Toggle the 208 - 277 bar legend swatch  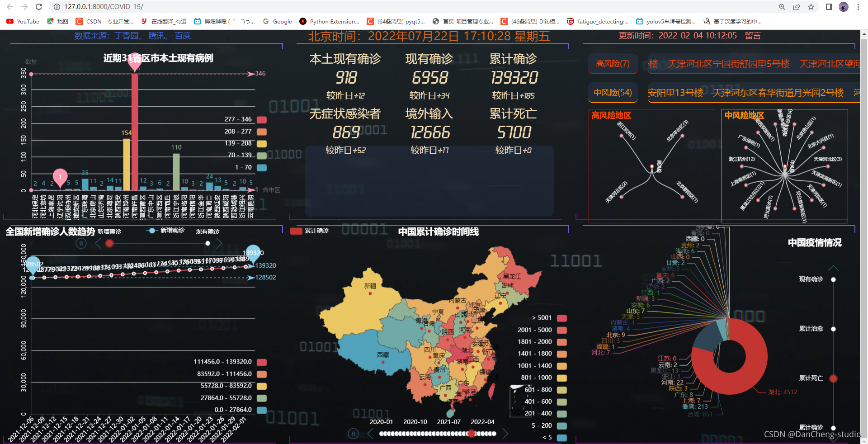[261, 132]
